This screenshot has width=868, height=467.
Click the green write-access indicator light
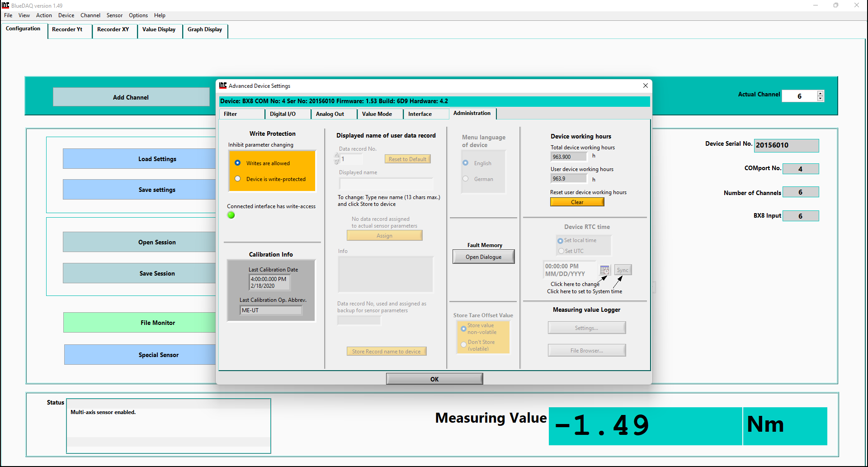pos(231,215)
